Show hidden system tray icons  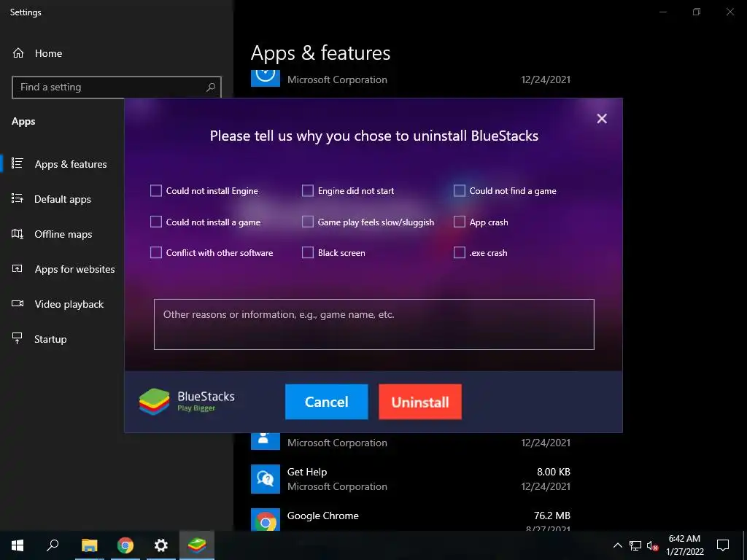(617, 545)
